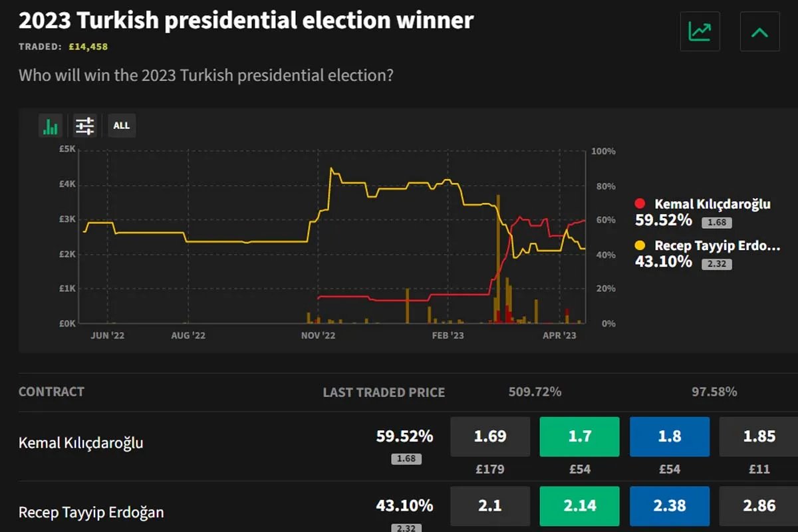Click green 2.14 buy price for Erdoğan
This screenshot has height=532, width=798.
point(579,506)
